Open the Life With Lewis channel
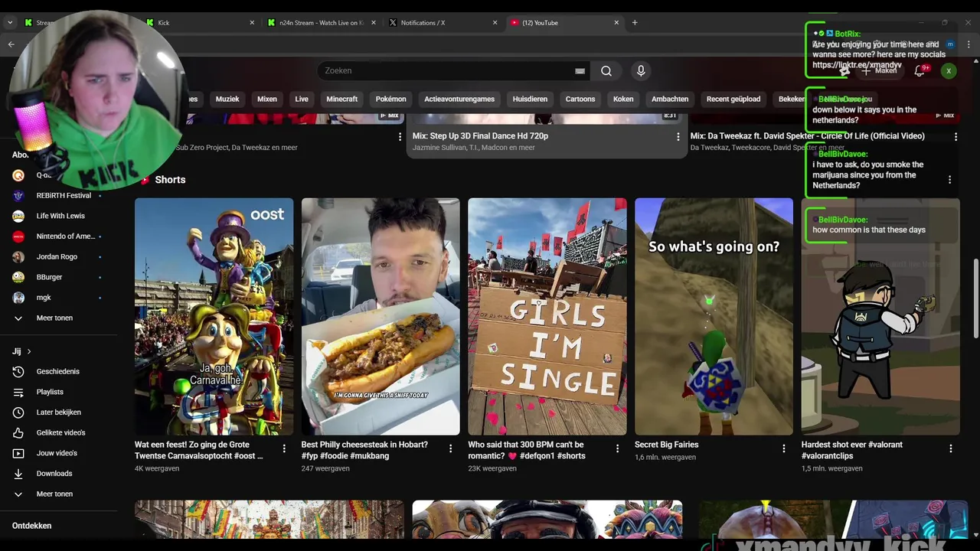980x551 pixels. (x=59, y=216)
